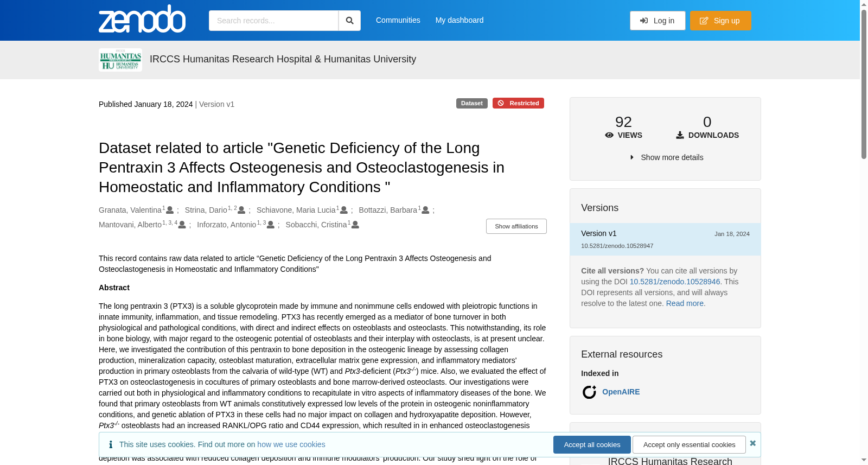Click the page vertical scrollbar thumb
Image resolution: width=868 pixels, height=465 pixels.
pyautogui.click(x=864, y=84)
